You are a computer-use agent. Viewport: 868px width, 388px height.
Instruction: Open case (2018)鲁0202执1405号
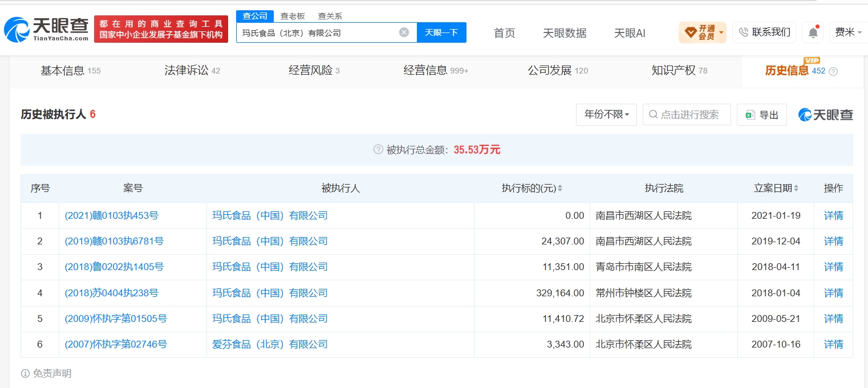tap(114, 267)
